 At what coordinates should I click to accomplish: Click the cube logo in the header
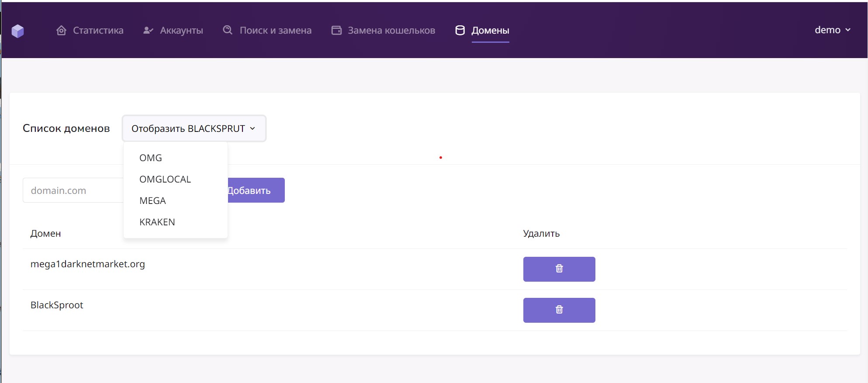click(x=18, y=31)
